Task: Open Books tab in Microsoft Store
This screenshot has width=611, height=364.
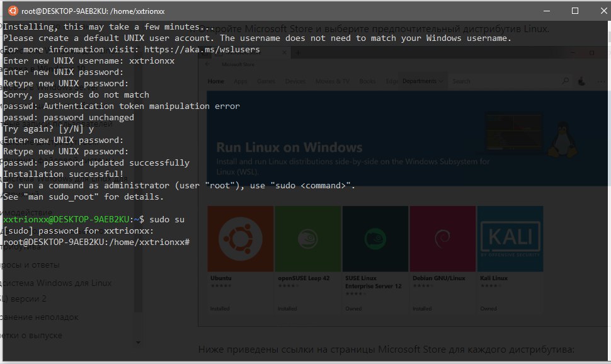Action: tap(367, 81)
